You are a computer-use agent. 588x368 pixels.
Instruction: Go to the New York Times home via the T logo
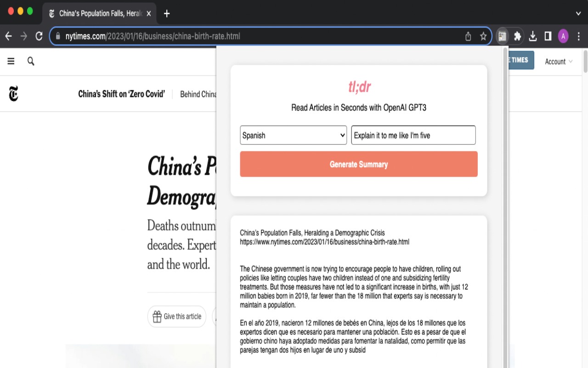coord(14,94)
